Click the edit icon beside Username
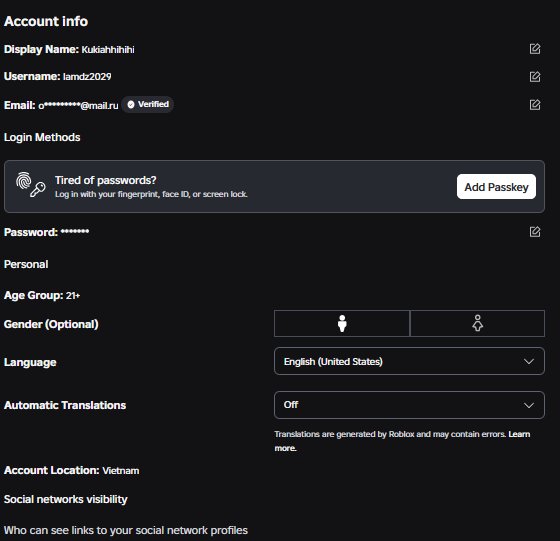Image resolution: width=560 pixels, height=541 pixels. point(535,76)
